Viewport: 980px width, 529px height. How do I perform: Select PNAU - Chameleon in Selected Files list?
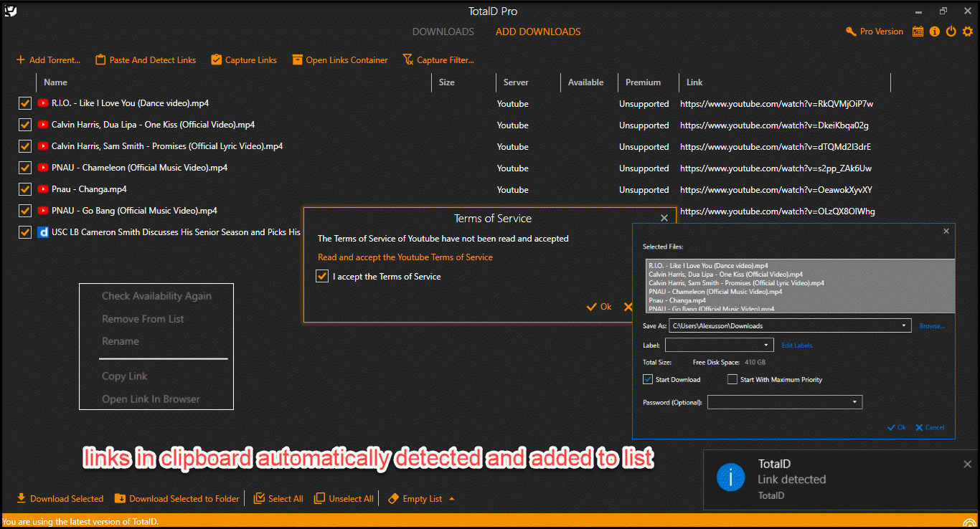[715, 292]
